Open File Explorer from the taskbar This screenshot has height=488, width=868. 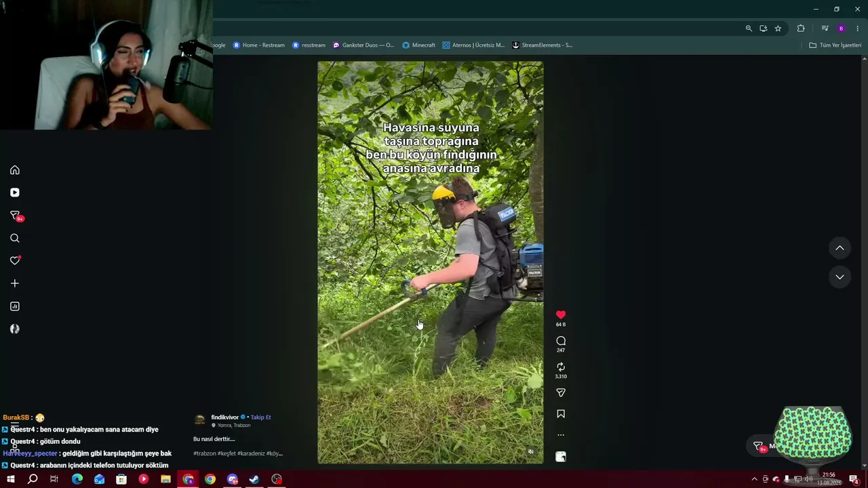165,479
